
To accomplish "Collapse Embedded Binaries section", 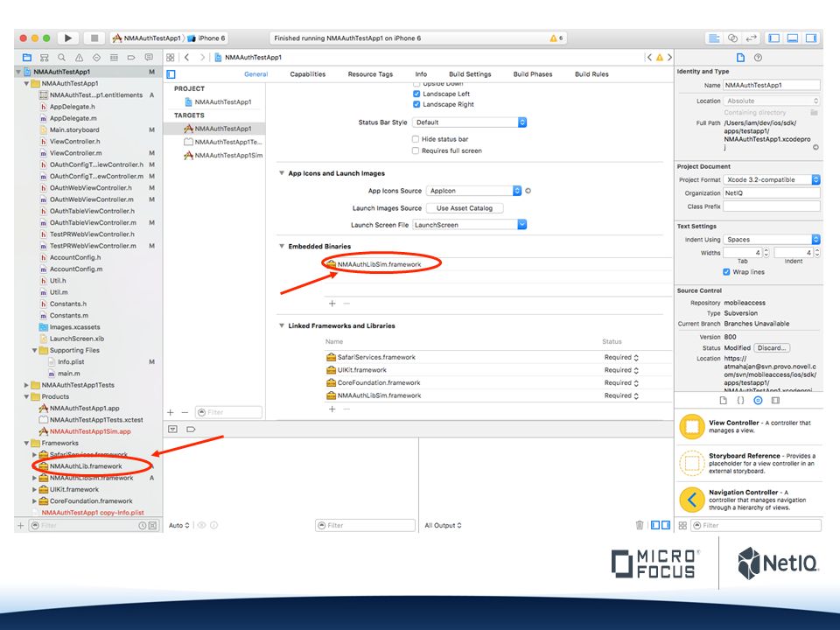I will coord(281,247).
